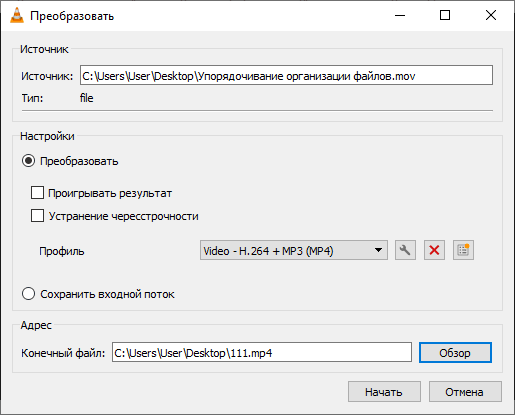This screenshot has width=515, height=415.
Task: Close the Преобразовать dialog
Action: (x=491, y=15)
